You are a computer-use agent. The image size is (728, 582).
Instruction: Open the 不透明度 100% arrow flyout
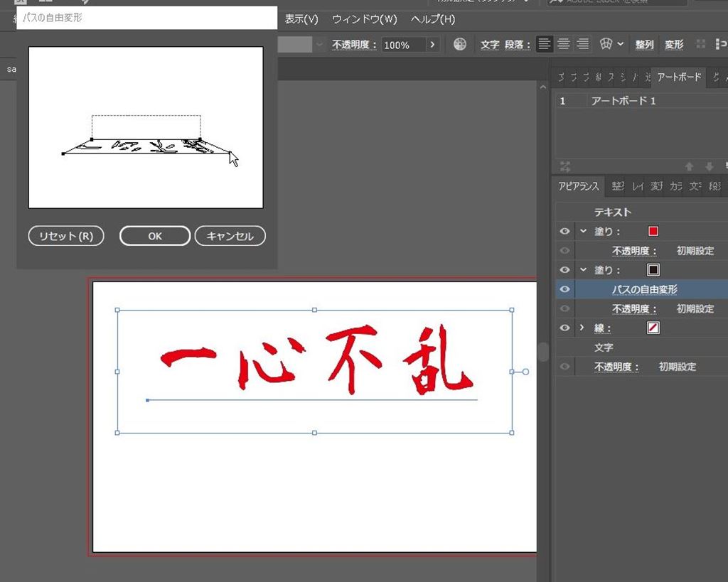click(432, 45)
